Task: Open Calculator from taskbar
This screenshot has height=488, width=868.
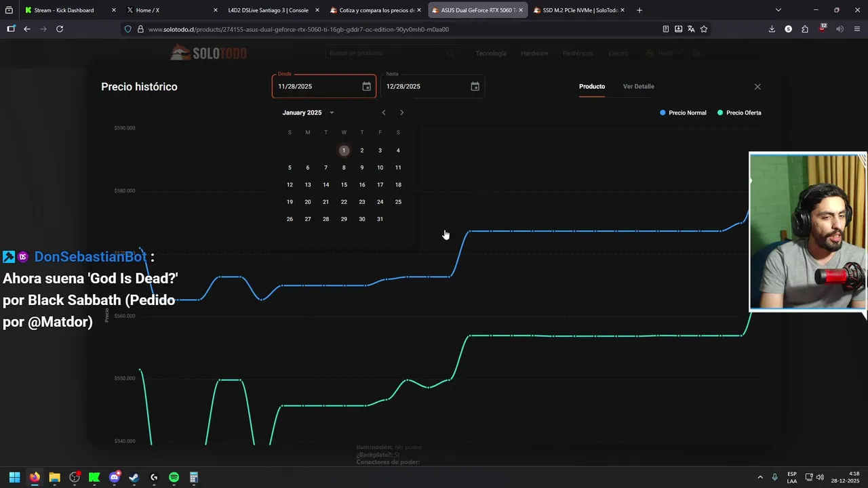Action: pyautogui.click(x=194, y=477)
